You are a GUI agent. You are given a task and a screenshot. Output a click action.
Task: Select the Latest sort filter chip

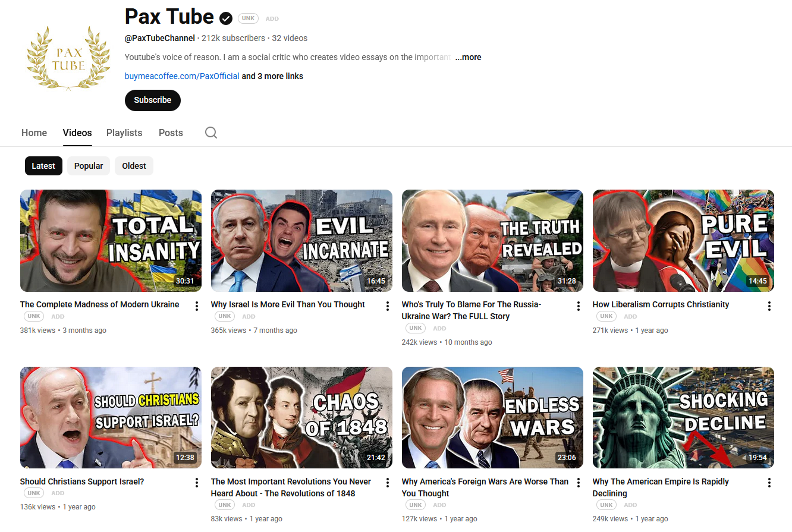pos(43,166)
